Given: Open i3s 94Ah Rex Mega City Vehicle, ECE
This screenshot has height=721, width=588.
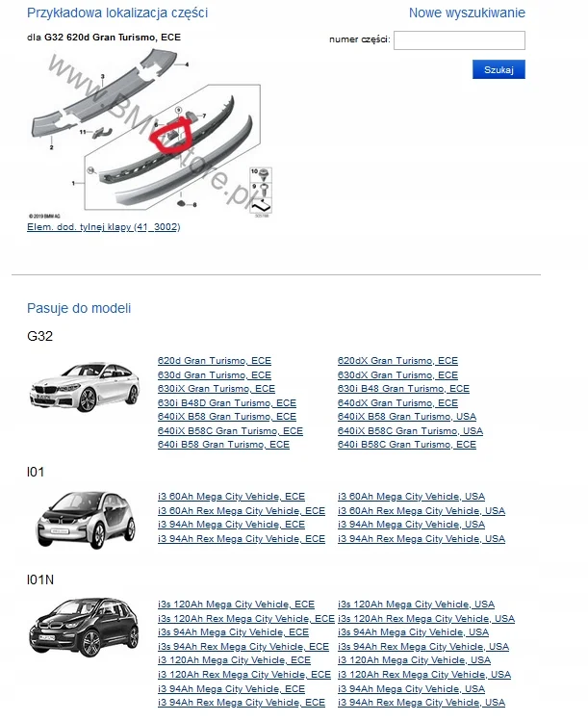Looking at the screenshot, I should point(243,647).
